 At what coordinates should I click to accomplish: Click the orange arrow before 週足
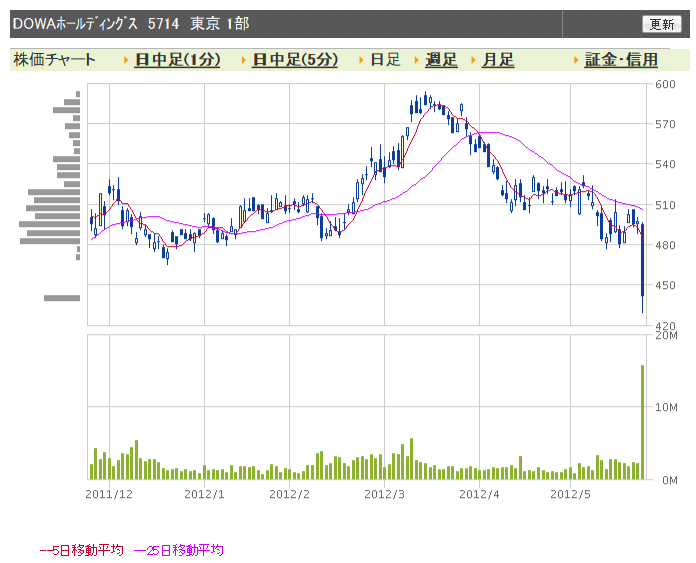[x=416, y=60]
